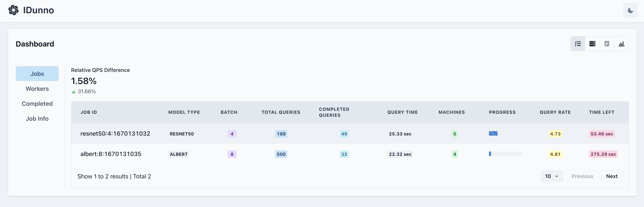
Task: Click the IDunno title text
Action: (39, 10)
